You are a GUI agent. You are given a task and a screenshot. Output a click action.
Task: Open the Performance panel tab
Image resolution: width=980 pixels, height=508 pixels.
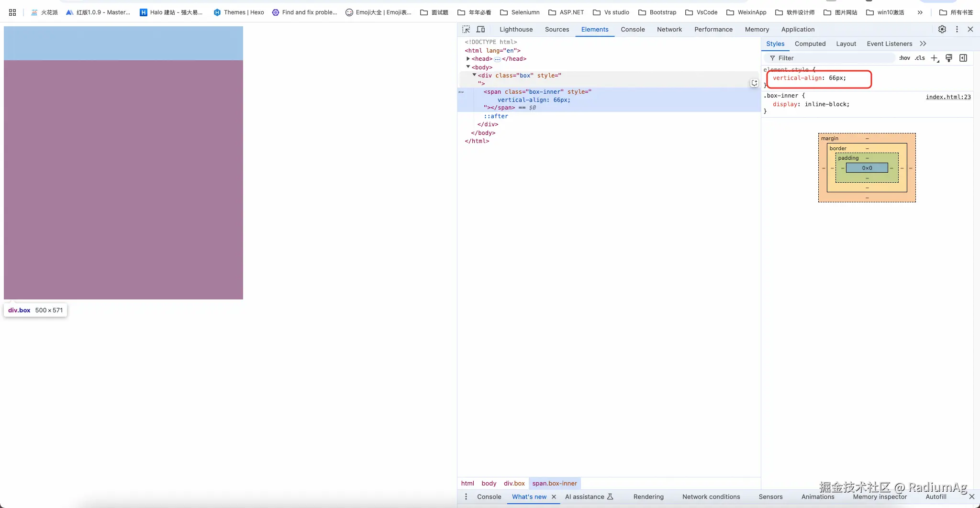tap(713, 29)
